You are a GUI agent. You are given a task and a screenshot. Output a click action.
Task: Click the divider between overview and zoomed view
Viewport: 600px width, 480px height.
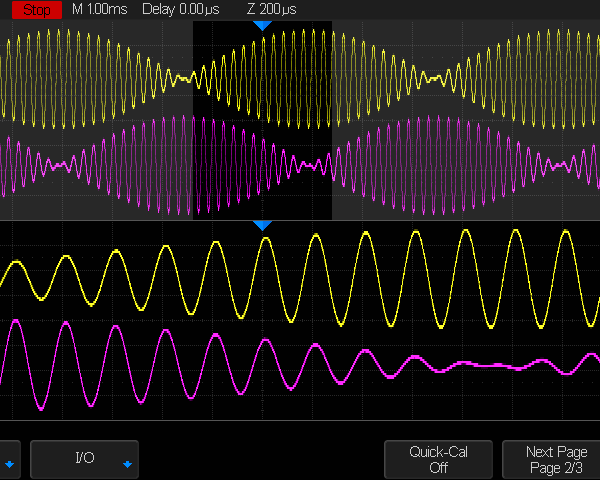point(300,221)
